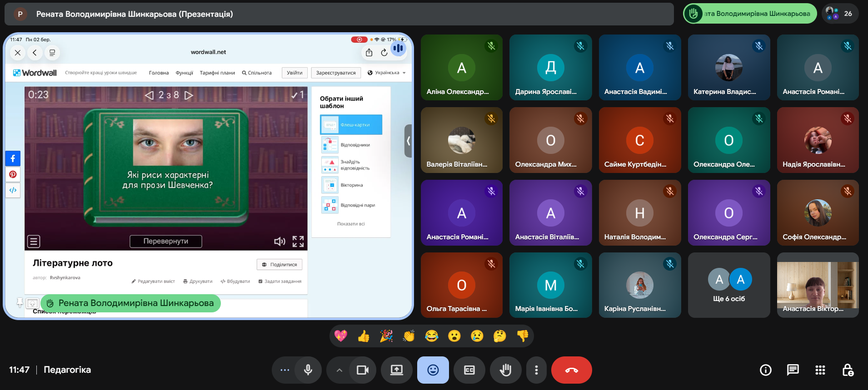Send the crying face reaction

[x=477, y=336]
